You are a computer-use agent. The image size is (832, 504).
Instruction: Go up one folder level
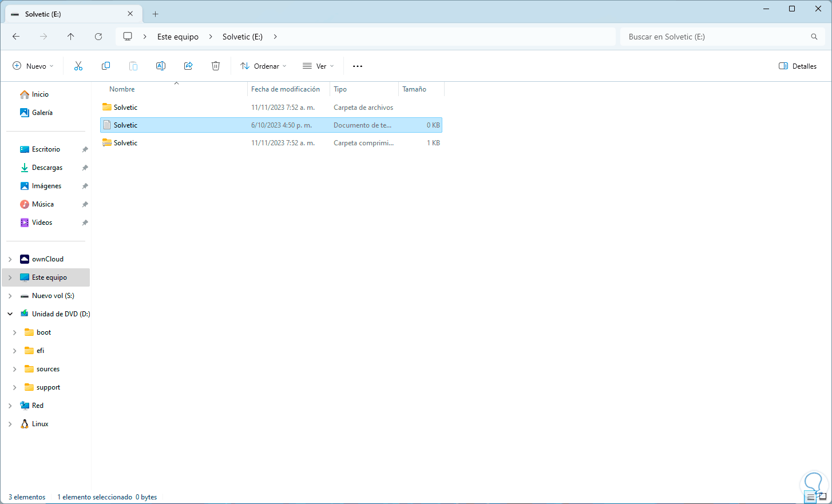[x=71, y=37]
